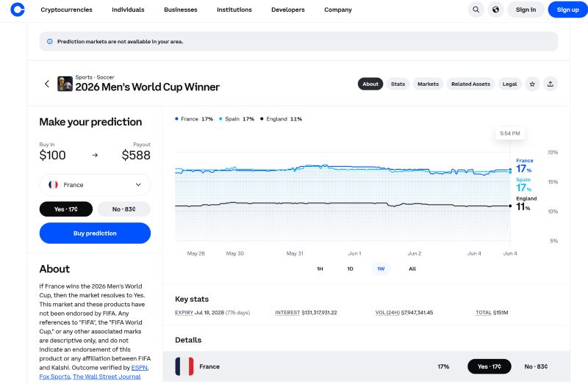Switch to the Stats tab
588x384 pixels.
(398, 84)
